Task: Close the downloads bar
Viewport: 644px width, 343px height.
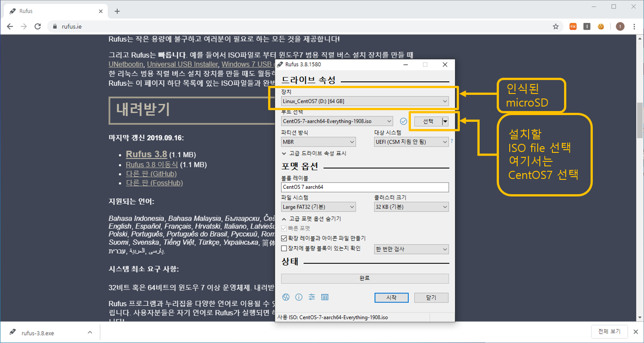Action: [635, 332]
